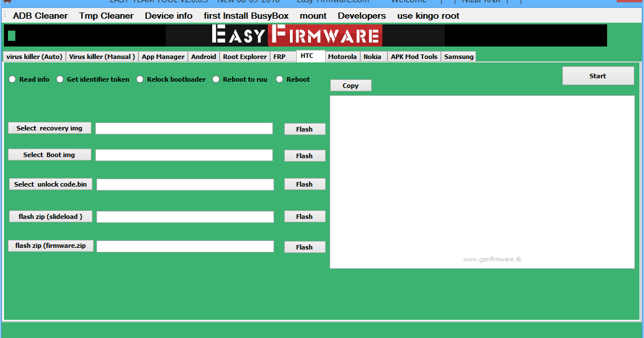The height and width of the screenshot is (338, 644).
Task: Open the Developers menu
Action: 362,16
